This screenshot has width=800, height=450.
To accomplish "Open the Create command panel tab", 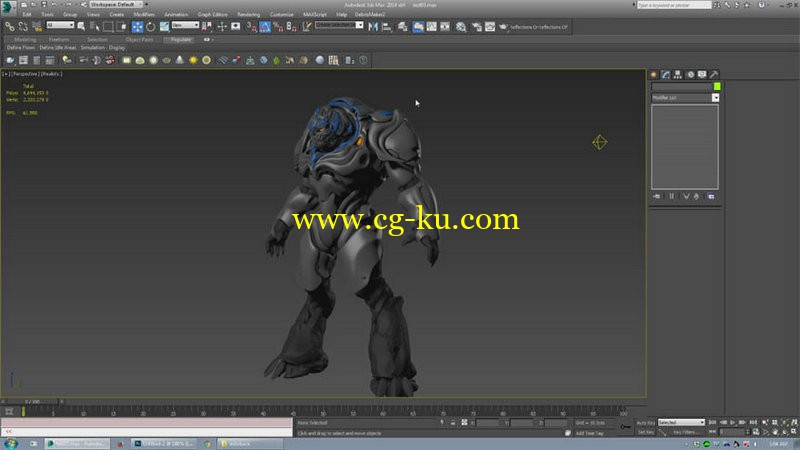I will pos(654,74).
